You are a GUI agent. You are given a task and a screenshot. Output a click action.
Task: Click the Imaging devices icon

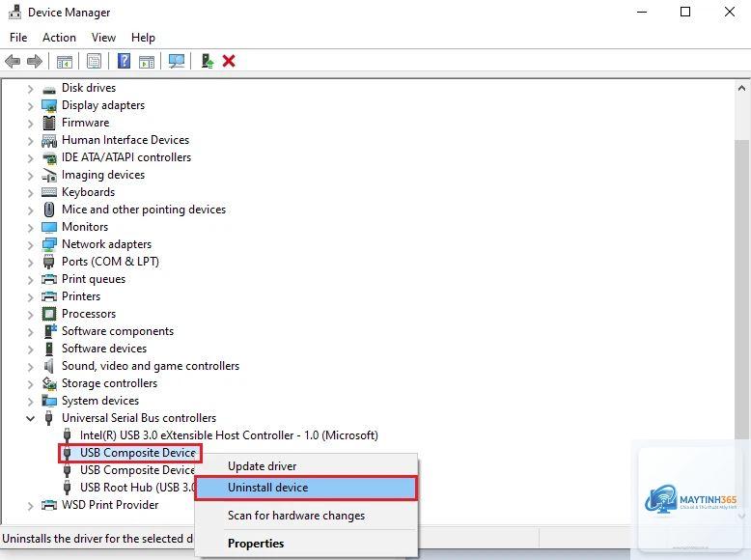(x=49, y=176)
